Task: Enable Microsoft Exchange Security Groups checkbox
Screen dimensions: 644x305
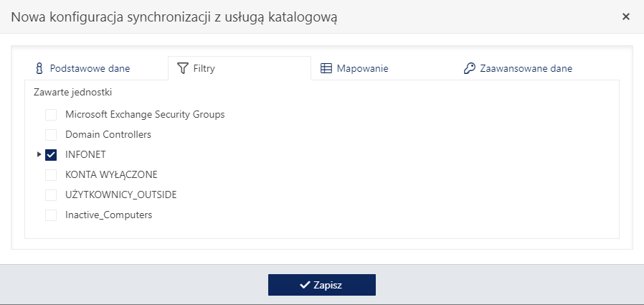Action: point(51,115)
